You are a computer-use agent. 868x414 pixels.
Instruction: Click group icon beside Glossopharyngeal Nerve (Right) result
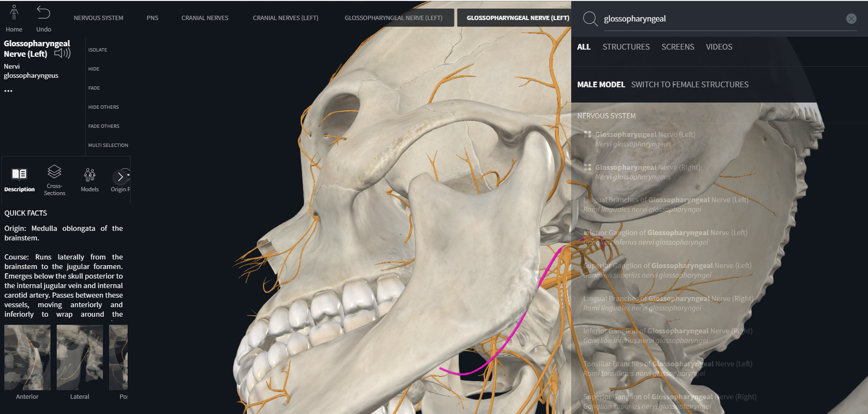pyautogui.click(x=587, y=167)
